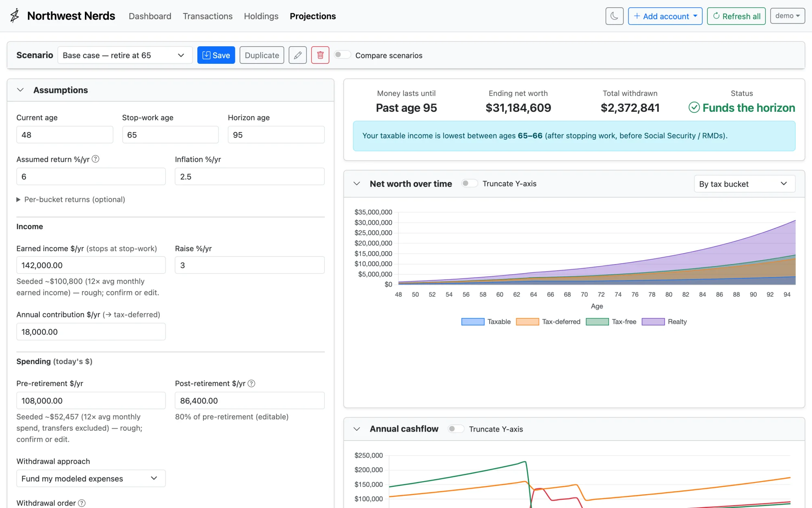Click the Northwest Nerds logo icon
The image size is (812, 508).
[15, 16]
